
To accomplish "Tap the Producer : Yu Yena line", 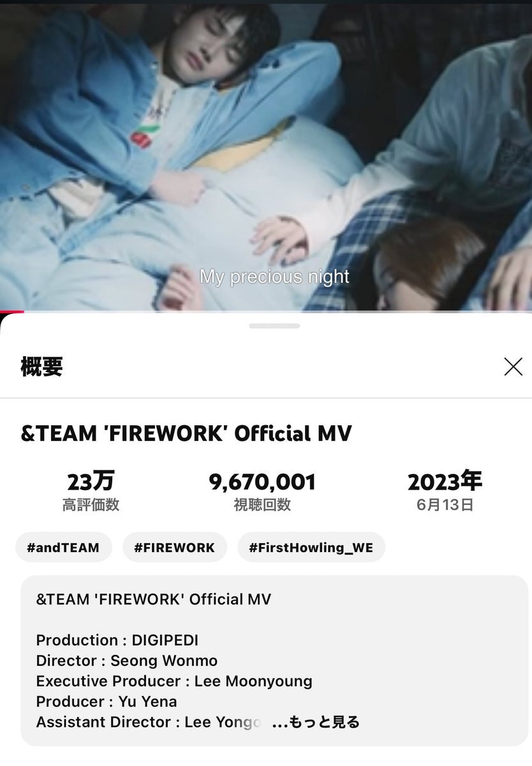I will click(x=107, y=702).
